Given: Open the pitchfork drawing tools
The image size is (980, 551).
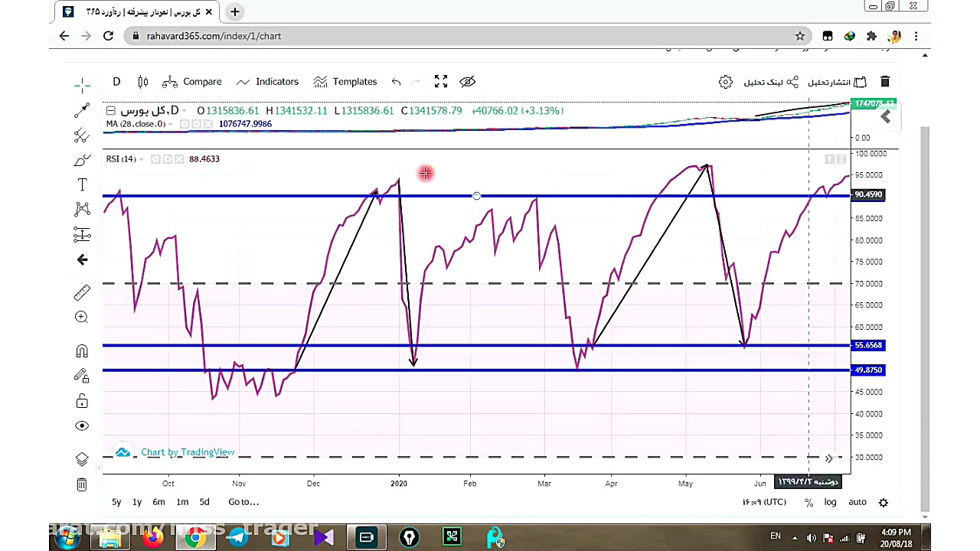Looking at the screenshot, I should point(82,135).
